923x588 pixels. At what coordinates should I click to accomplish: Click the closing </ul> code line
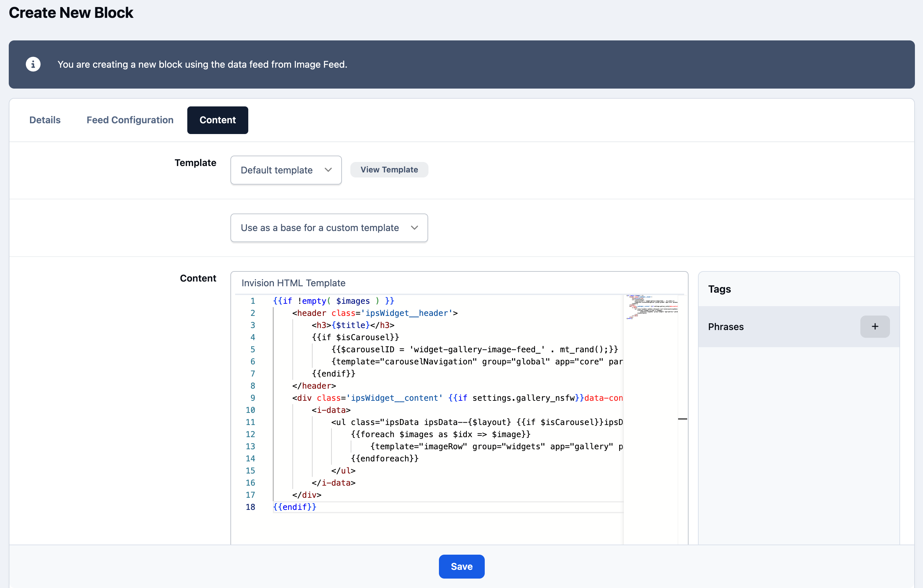(343, 471)
